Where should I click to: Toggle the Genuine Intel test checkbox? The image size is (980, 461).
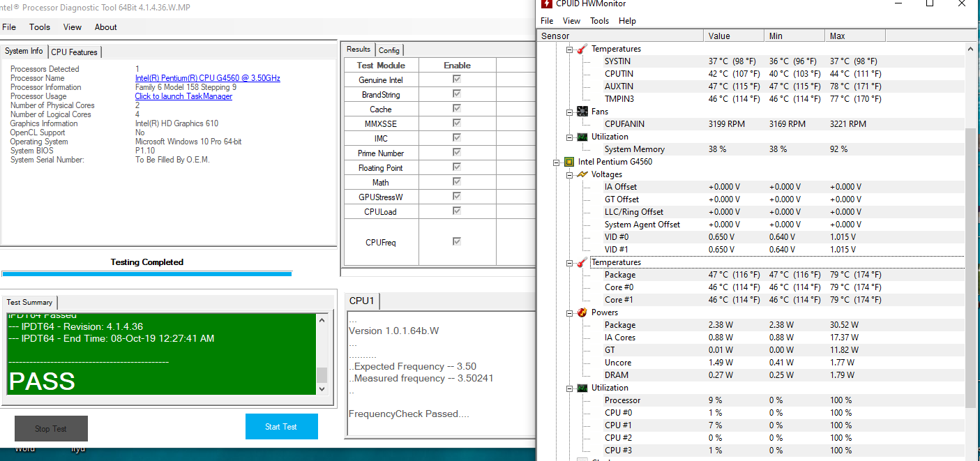coord(457,80)
